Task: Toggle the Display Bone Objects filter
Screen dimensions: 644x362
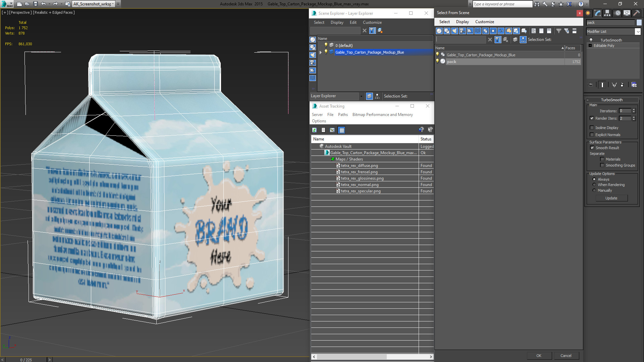Action: pyautogui.click(x=501, y=31)
